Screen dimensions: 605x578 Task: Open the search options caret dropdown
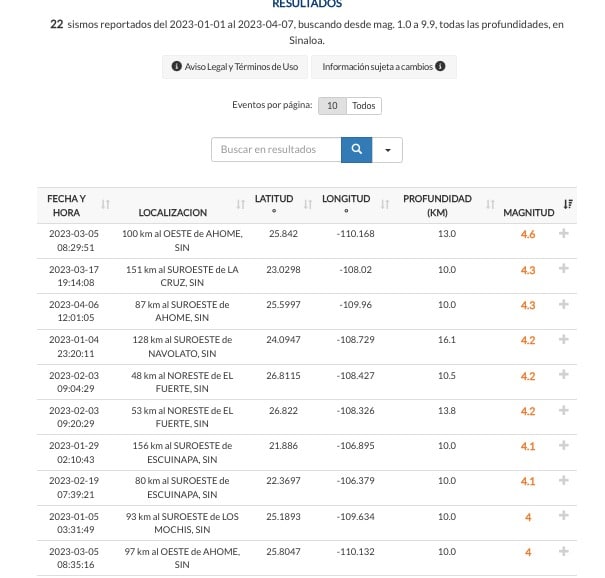[387, 150]
